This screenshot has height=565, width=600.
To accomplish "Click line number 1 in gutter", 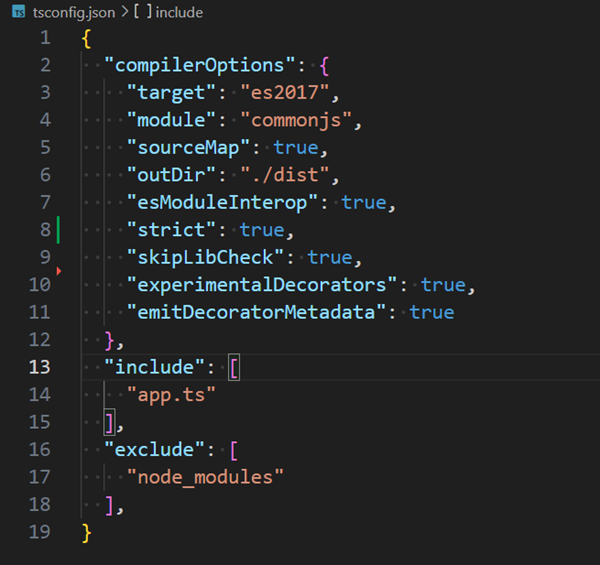I will tap(45, 37).
